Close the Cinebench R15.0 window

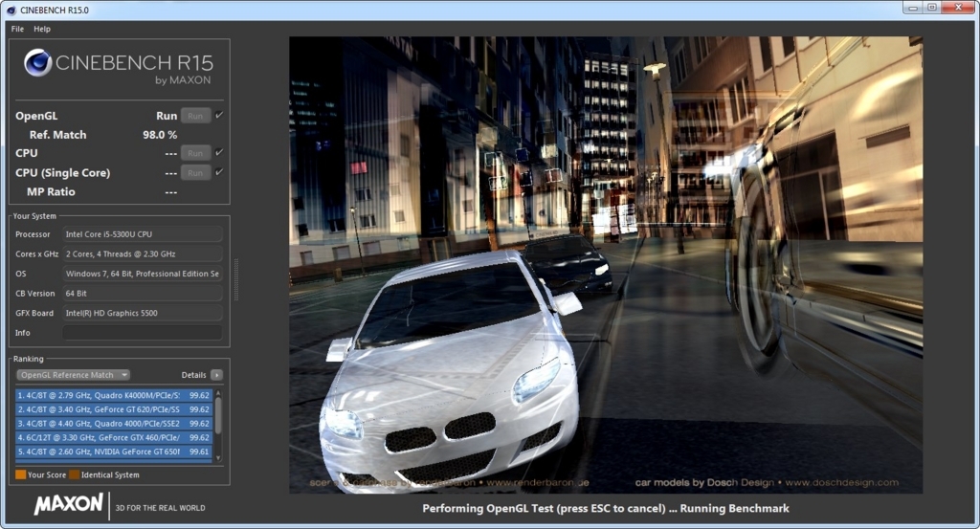click(x=958, y=8)
